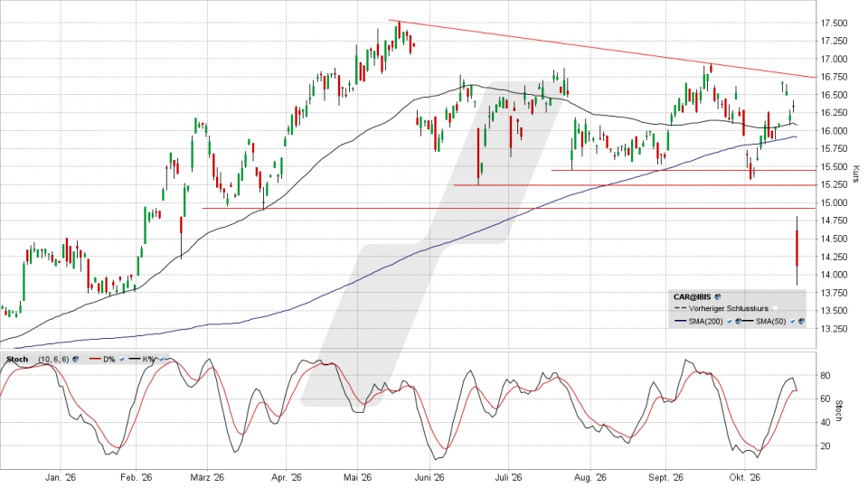Click the 14.000 price axis label

click(834, 275)
